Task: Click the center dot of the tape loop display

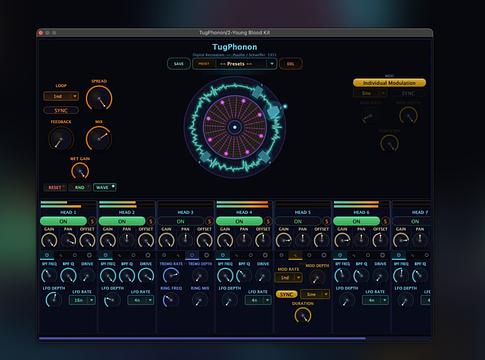Action: click(x=235, y=127)
